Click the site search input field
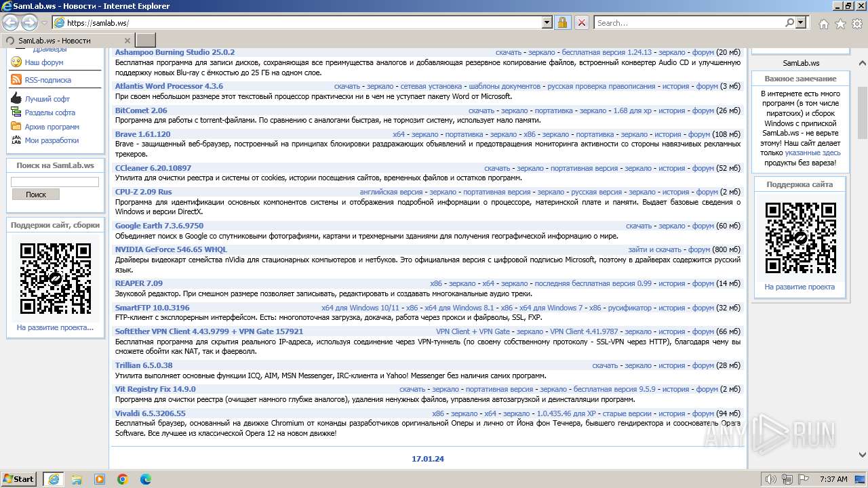Screen dimensions: 868x488 tap(55, 182)
